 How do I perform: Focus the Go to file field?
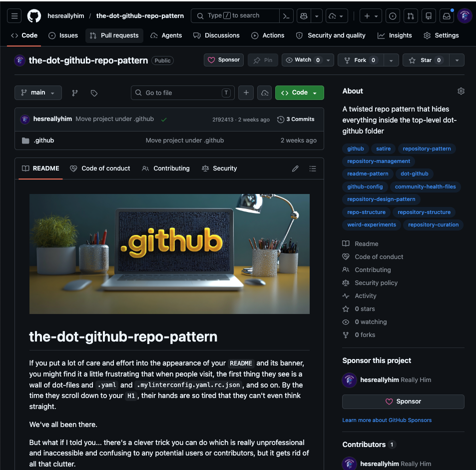click(x=182, y=92)
